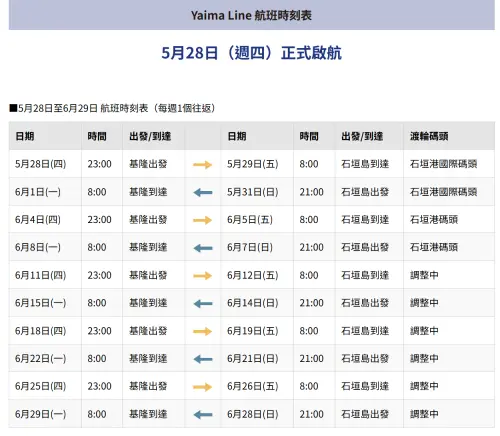Click 調整中 in the 6月11日 row
The height and width of the screenshot is (436, 500).
424,275
